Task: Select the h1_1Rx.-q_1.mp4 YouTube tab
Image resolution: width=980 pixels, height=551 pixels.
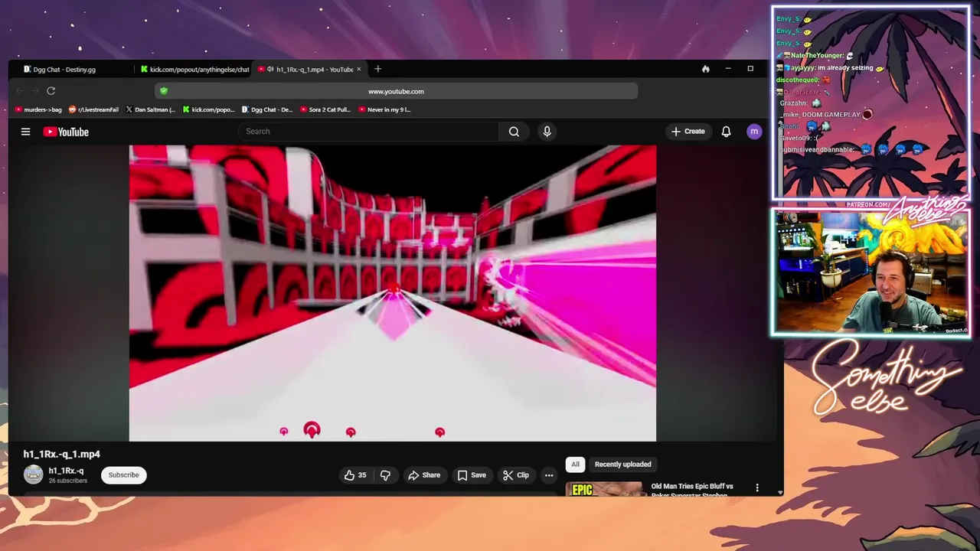Action: pyautogui.click(x=308, y=69)
